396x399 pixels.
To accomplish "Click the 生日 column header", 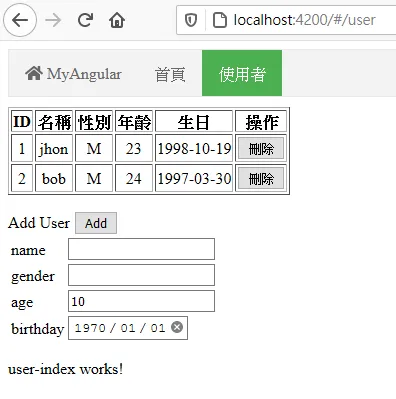I will pyautogui.click(x=194, y=121).
